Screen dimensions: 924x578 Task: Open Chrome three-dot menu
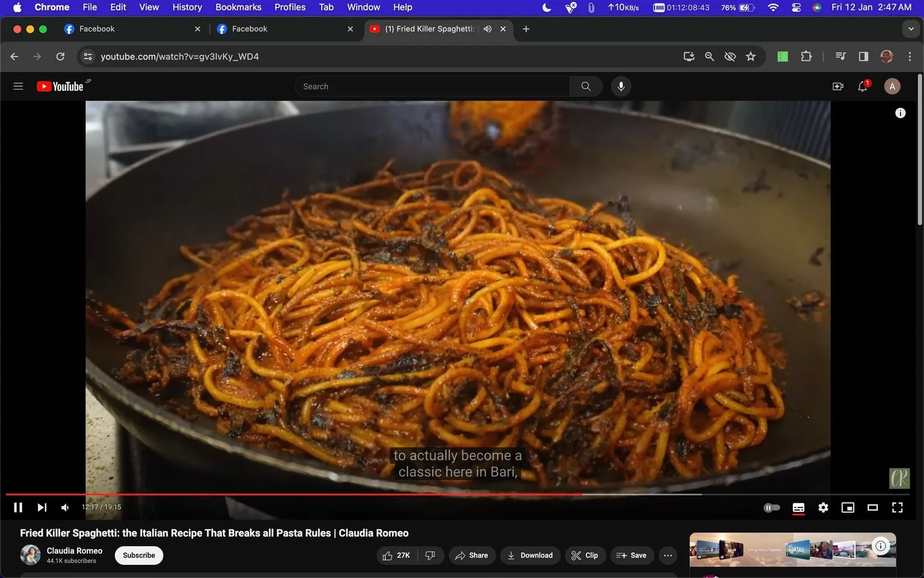909,56
